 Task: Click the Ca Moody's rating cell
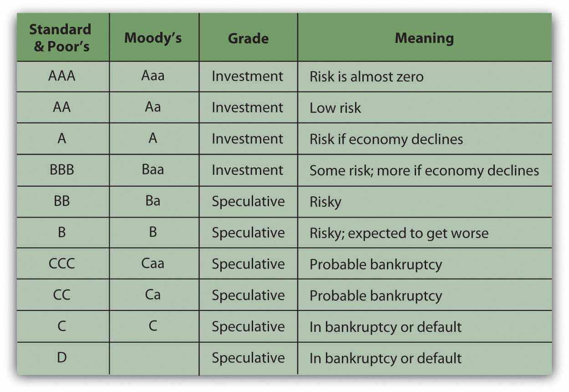point(153,295)
